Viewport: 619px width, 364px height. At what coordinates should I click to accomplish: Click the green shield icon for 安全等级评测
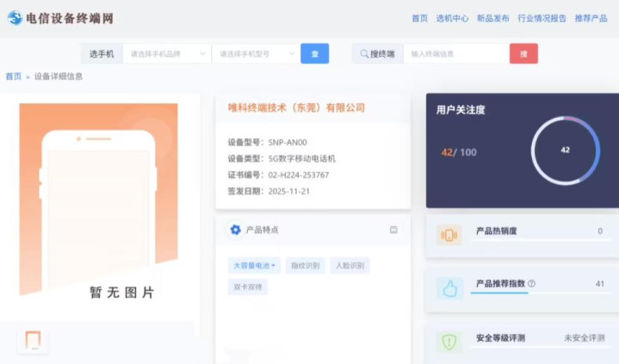[x=449, y=342]
